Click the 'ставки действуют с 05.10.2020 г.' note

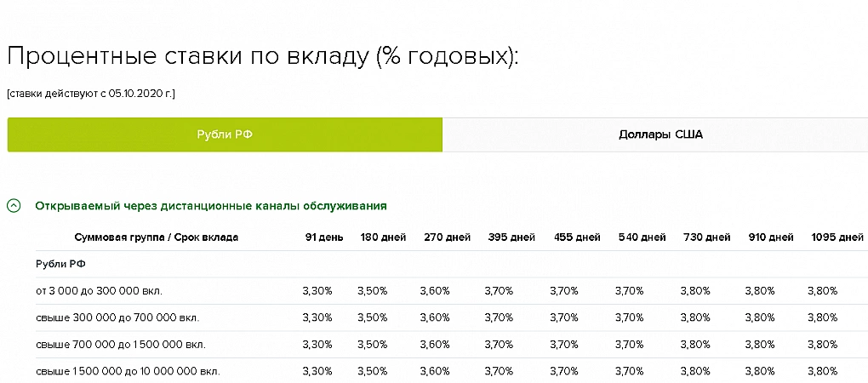[x=91, y=93]
